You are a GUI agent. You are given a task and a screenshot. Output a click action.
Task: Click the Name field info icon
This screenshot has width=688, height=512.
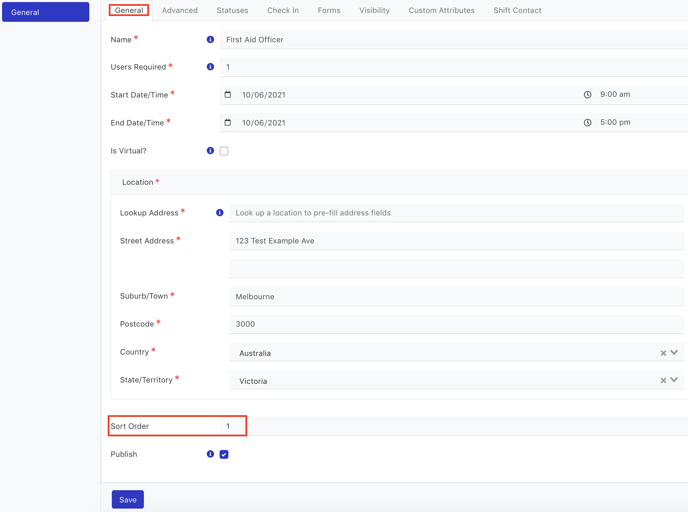tap(210, 39)
